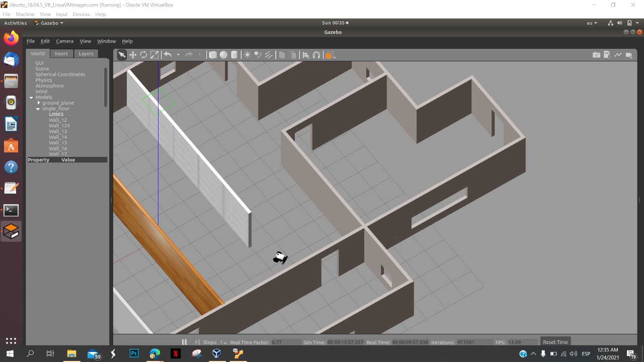Image resolution: width=644 pixels, height=362 pixels.
Task: Pause the simulation
Action: point(184,342)
